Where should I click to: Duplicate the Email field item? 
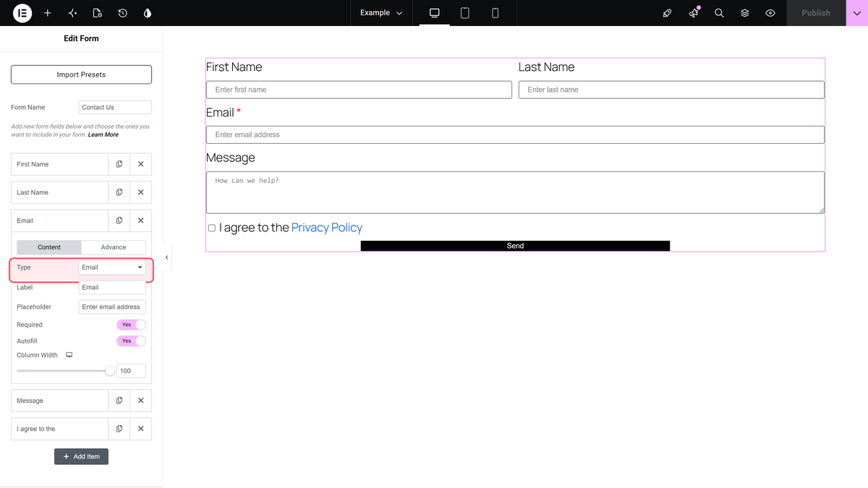click(x=119, y=221)
